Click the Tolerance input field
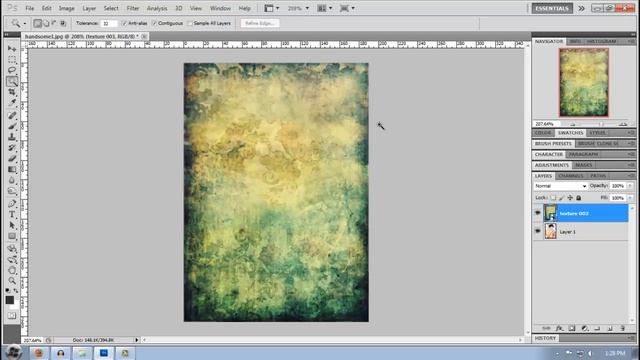This screenshot has width=640, height=360. point(109,24)
